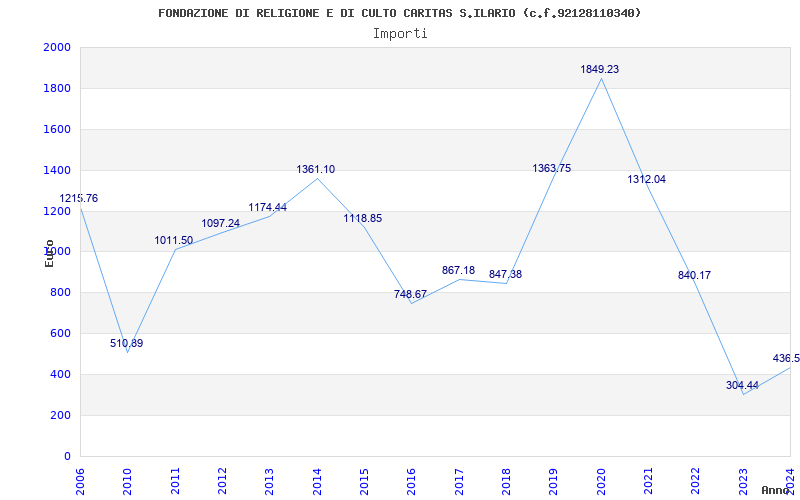Click the 2013 year axis label
Image resolution: width=800 pixels, height=500 pixels.
coord(269,481)
